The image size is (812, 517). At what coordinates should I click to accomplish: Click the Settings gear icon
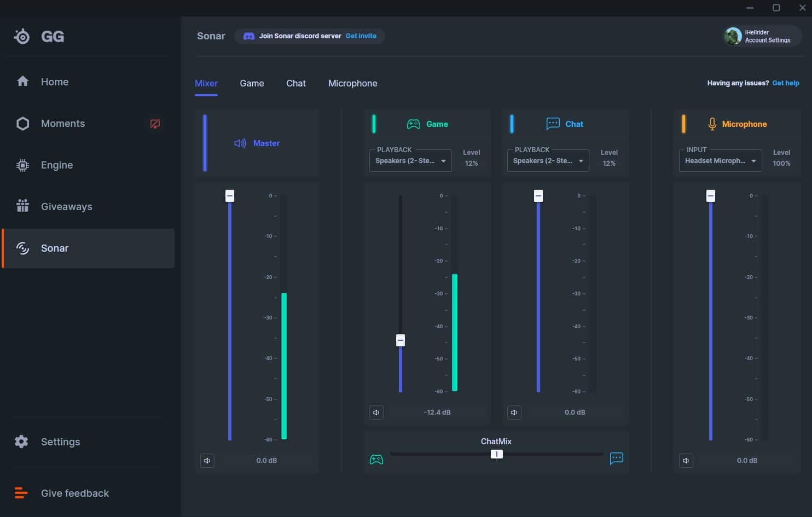point(21,442)
